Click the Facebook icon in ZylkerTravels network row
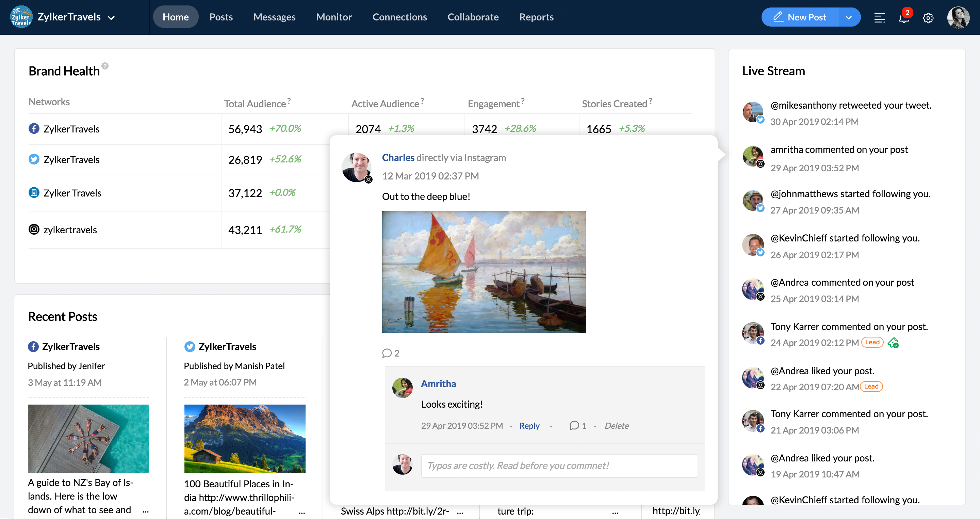Screen dimensions: 980x519 tap(34, 129)
